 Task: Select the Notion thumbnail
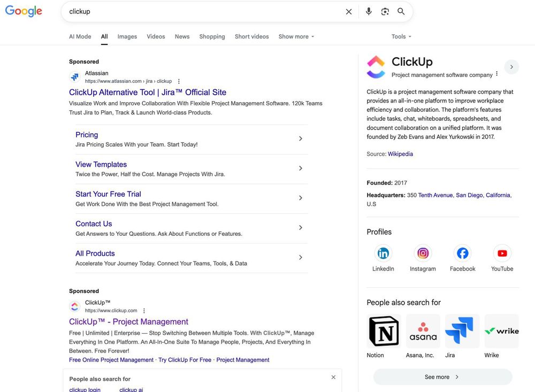(x=384, y=331)
